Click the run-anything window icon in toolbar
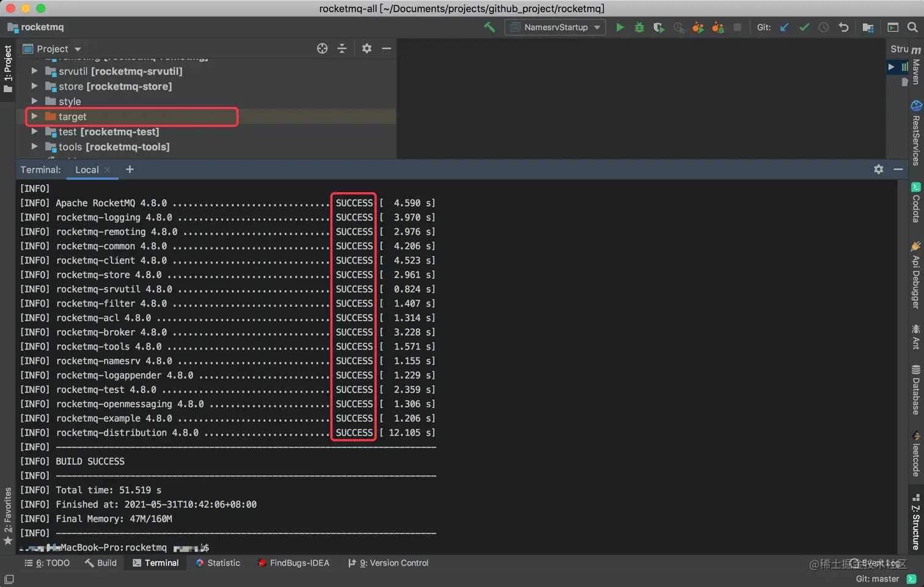 pos(893,27)
